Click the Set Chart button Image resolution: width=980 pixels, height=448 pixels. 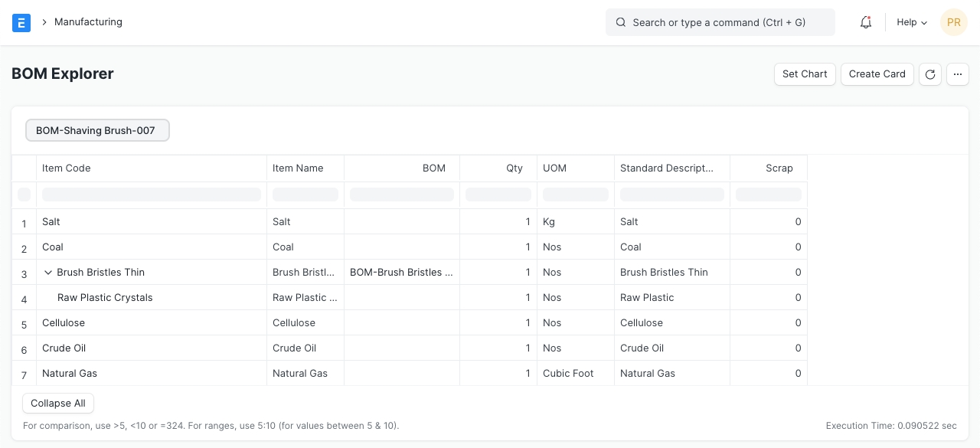805,74
